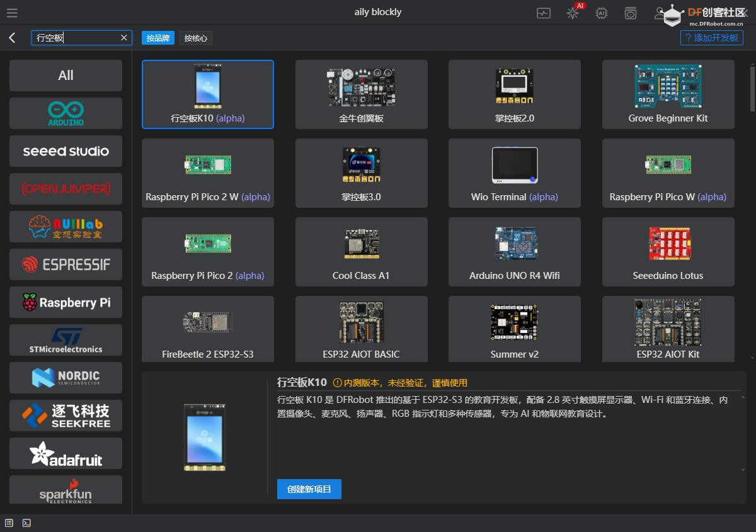Select the 掌控板2.0 board card
Viewport: 756px width, 532px height.
[515, 94]
